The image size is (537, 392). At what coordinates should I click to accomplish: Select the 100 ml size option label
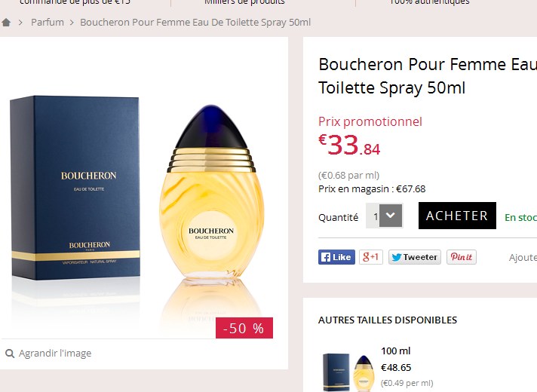395,351
